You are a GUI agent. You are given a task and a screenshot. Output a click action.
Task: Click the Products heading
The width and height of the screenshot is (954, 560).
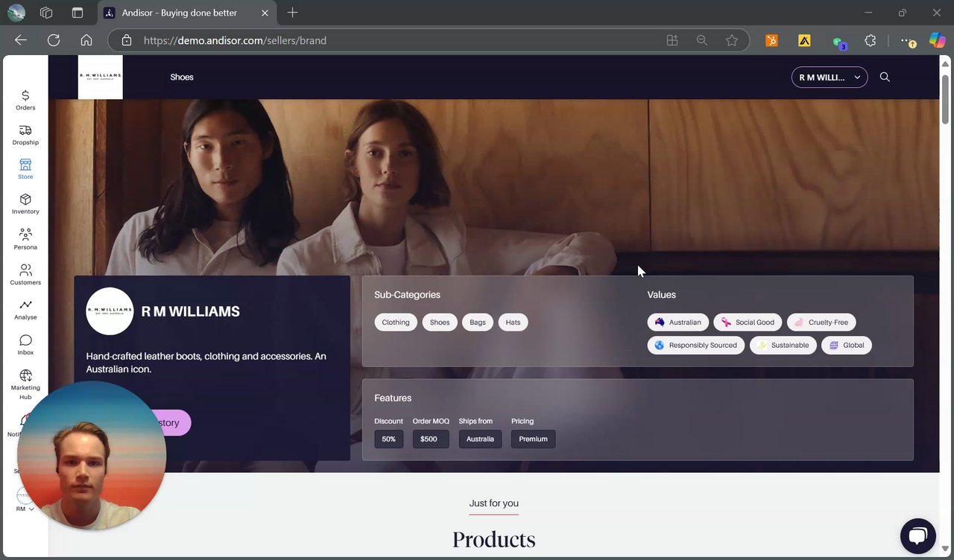(494, 539)
